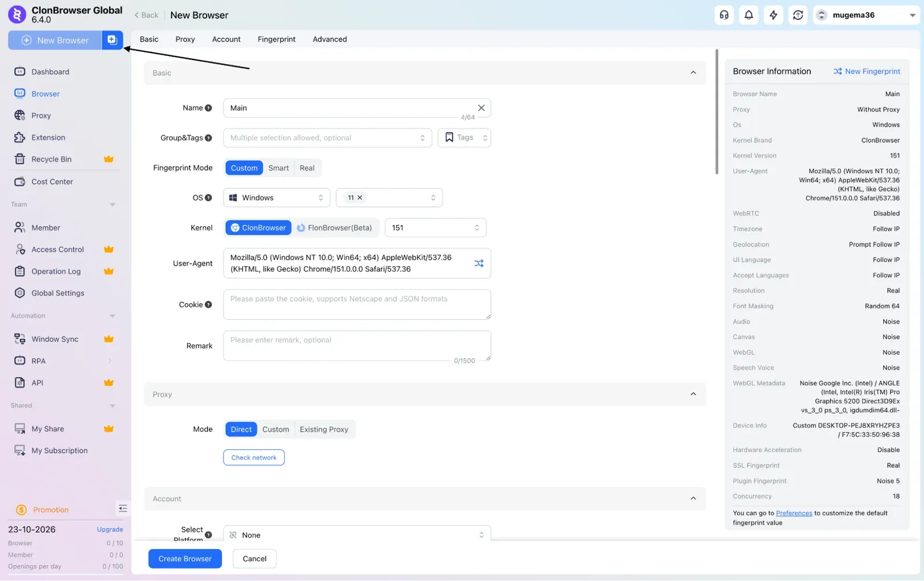The image size is (924, 581).
Task: Select Custom fingerprint mode
Action: [244, 168]
